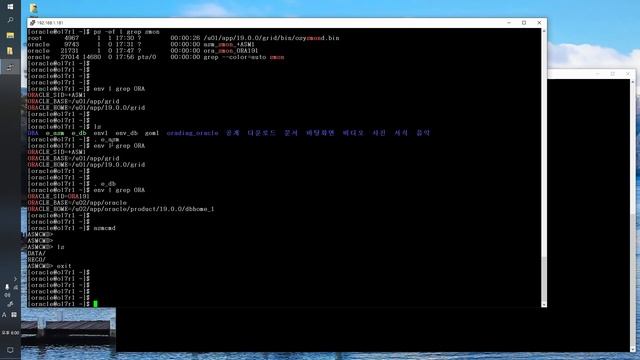Click the dbhome_1 ORACLE_HOME line

(x=121, y=209)
